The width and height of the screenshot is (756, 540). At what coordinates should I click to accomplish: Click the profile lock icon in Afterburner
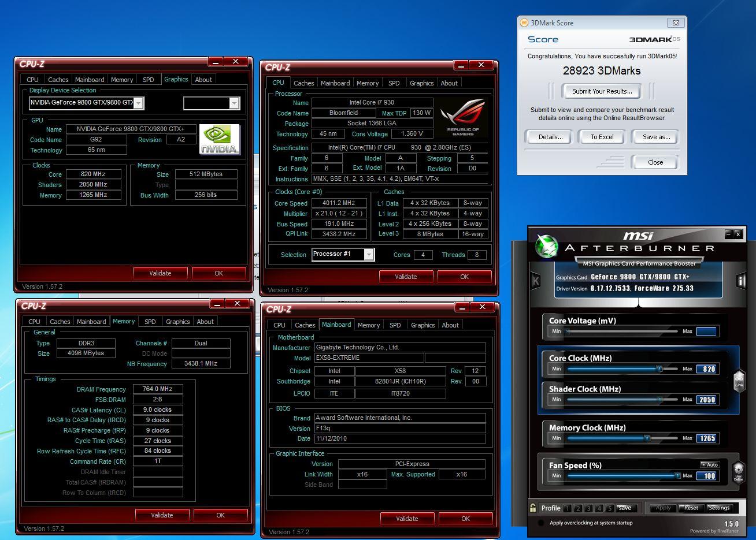[532, 508]
